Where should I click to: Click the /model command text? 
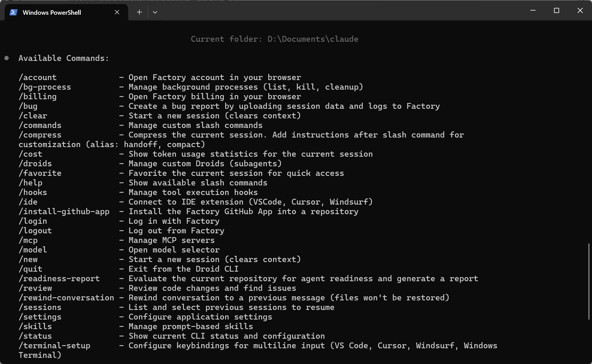tap(33, 250)
